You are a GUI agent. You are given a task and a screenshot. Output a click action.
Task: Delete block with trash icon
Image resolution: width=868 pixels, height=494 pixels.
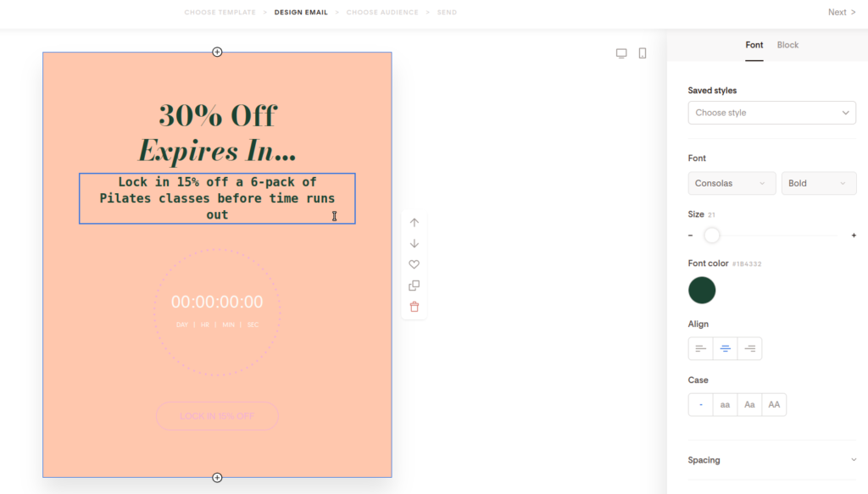pyautogui.click(x=414, y=307)
